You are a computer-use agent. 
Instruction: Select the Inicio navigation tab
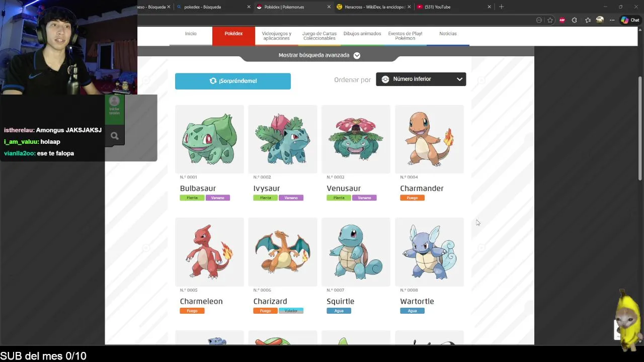tap(191, 34)
